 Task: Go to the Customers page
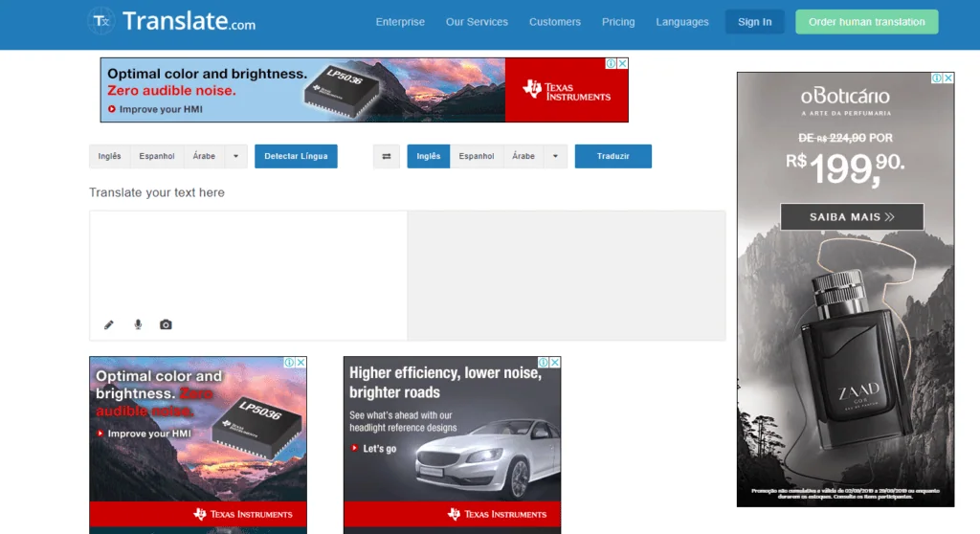(x=555, y=22)
